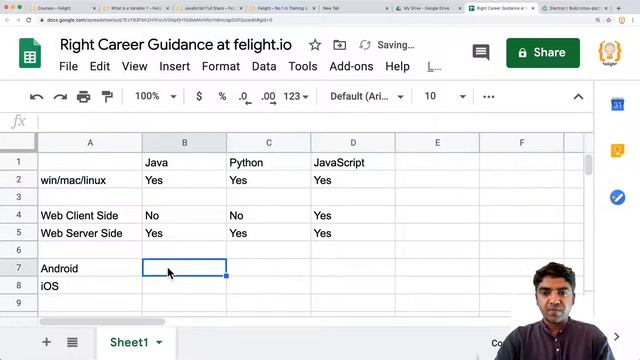640x360 pixels.
Task: Move document to folder icon
Action: 339,45
